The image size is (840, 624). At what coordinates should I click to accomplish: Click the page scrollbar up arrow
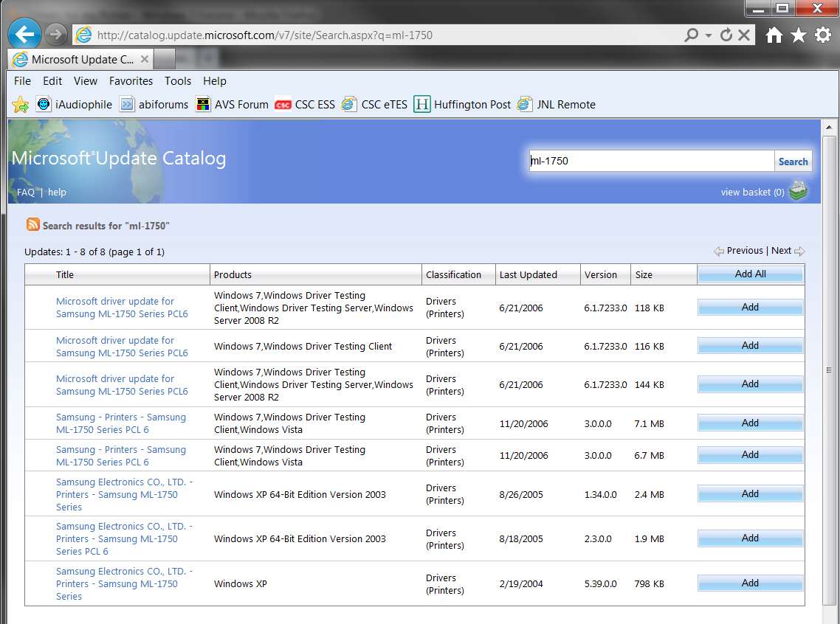click(829, 128)
